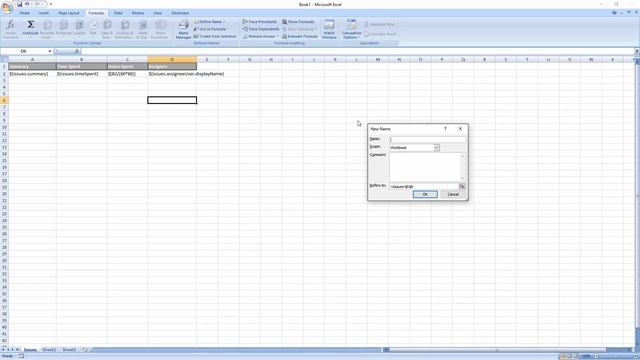Open Lookup & Reference functions library

[x=124, y=29]
